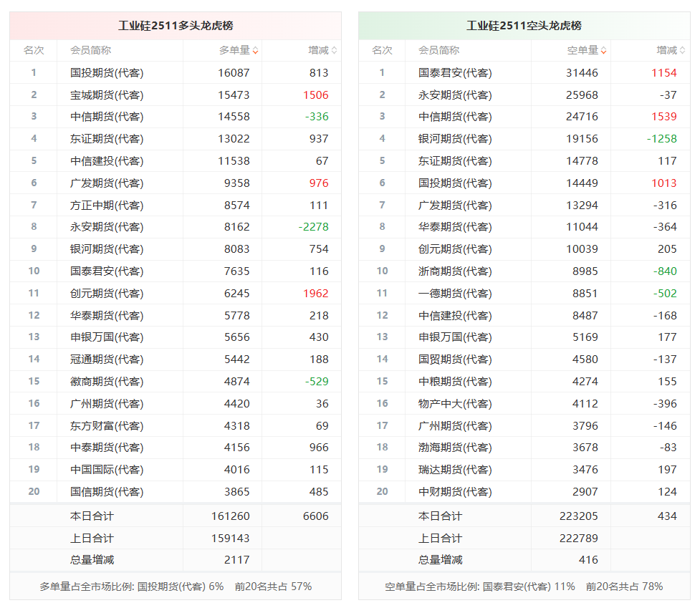Image resolution: width=700 pixels, height=608 pixels.
Task: Click 多单量 column header
Action: coord(234,50)
